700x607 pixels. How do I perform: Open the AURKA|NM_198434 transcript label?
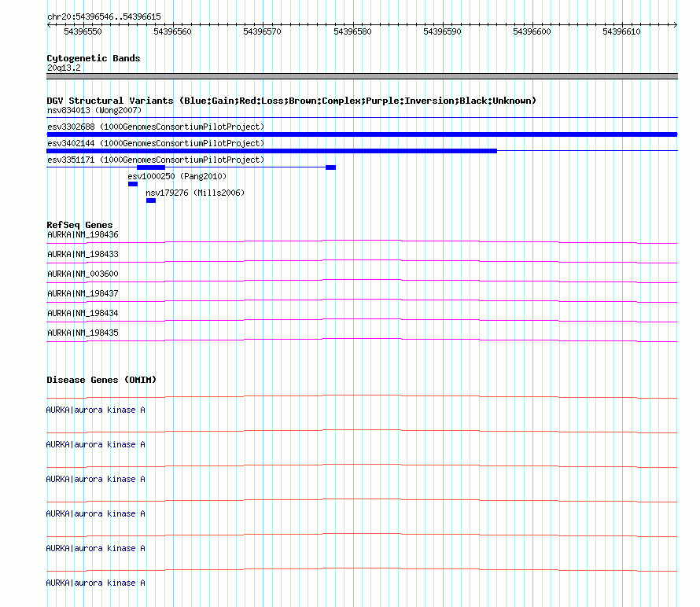coord(83,313)
